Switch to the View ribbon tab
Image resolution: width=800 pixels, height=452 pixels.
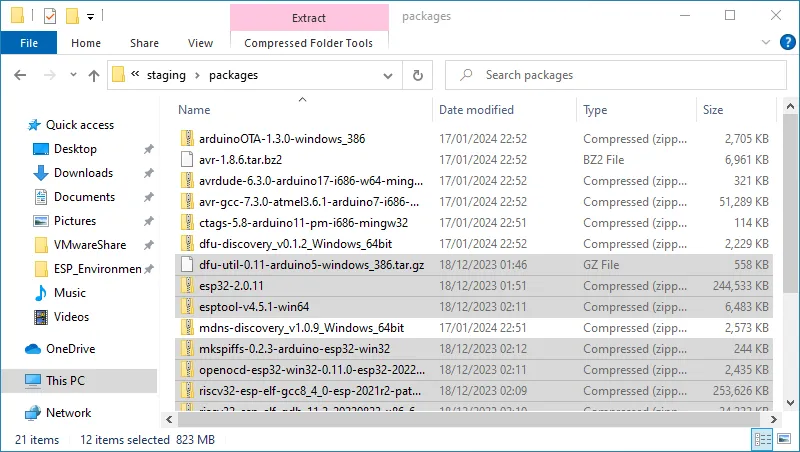[200, 43]
